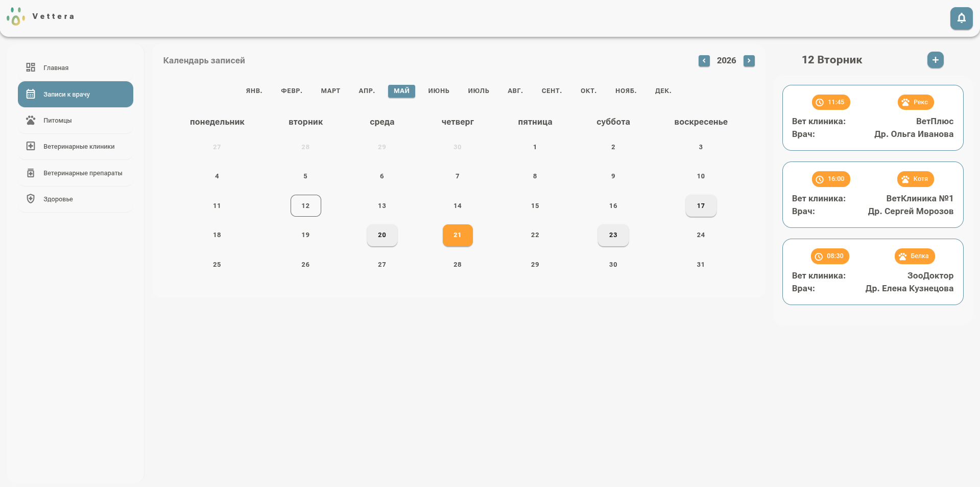Open ЗооДоктор appointment card
The width and height of the screenshot is (980, 487).
pos(873,272)
